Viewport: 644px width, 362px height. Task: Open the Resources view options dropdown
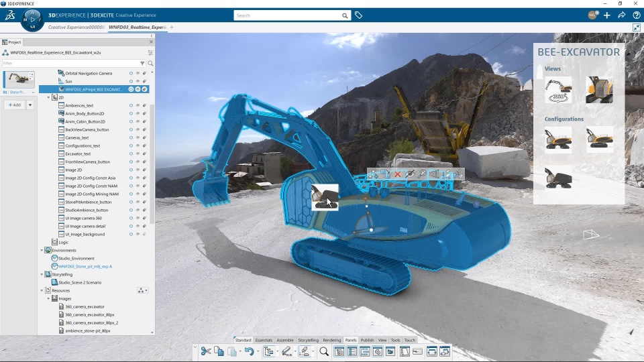tap(142, 290)
